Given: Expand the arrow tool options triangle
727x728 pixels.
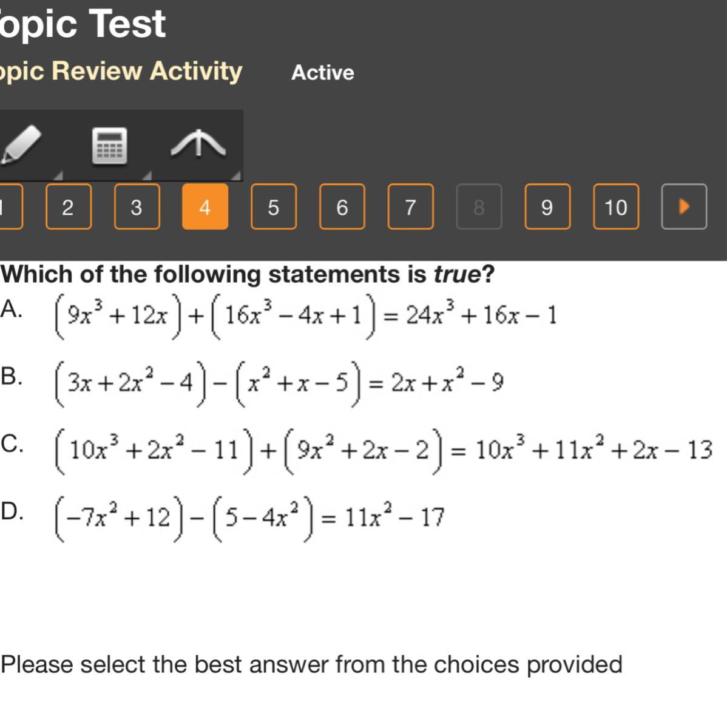Looking at the screenshot, I should [237, 176].
